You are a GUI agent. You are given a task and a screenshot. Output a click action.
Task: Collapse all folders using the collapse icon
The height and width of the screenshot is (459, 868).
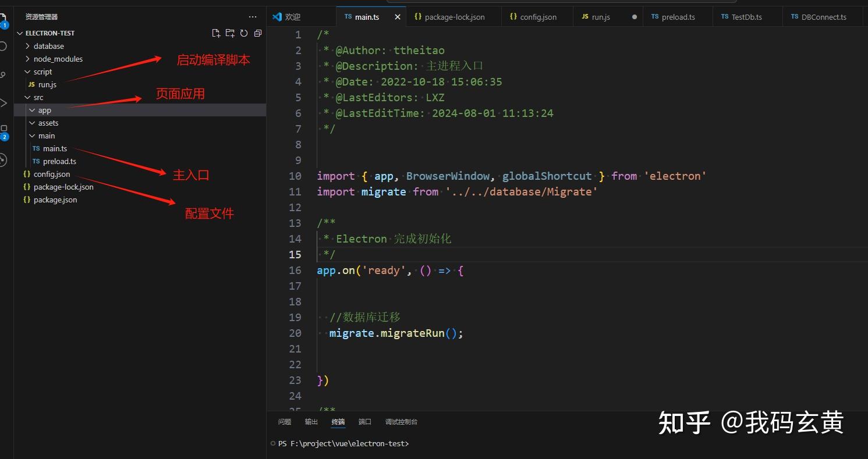click(258, 33)
